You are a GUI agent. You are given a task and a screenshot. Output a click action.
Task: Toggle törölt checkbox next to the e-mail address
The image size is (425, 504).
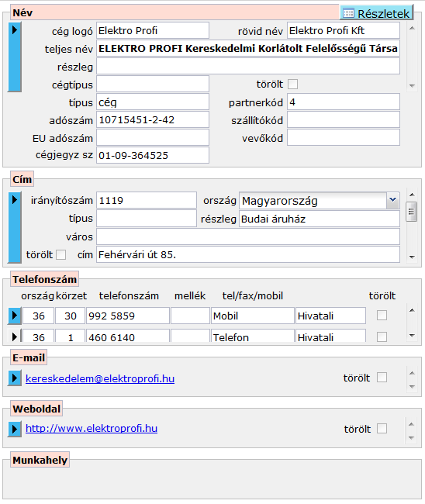tap(382, 377)
